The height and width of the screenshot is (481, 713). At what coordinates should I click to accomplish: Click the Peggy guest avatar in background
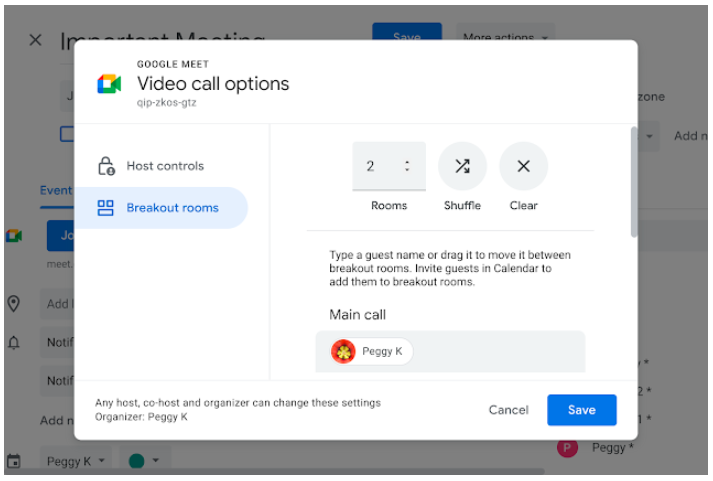click(x=567, y=448)
